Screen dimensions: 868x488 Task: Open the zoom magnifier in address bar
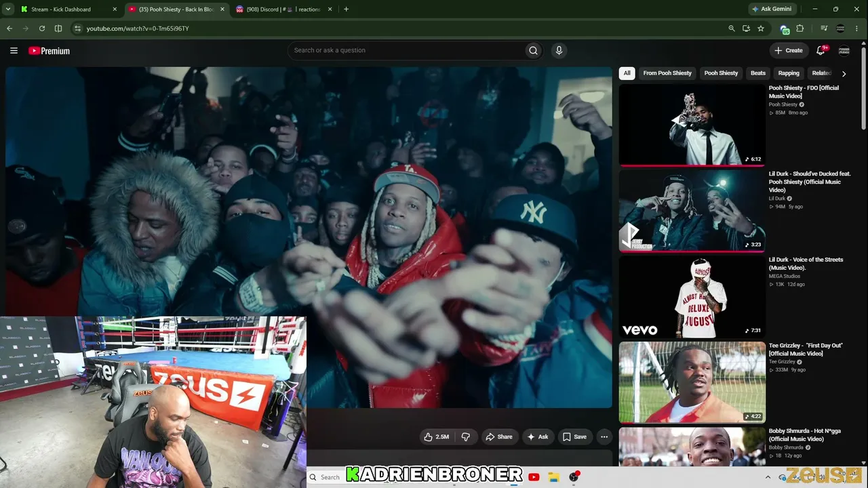731,28
